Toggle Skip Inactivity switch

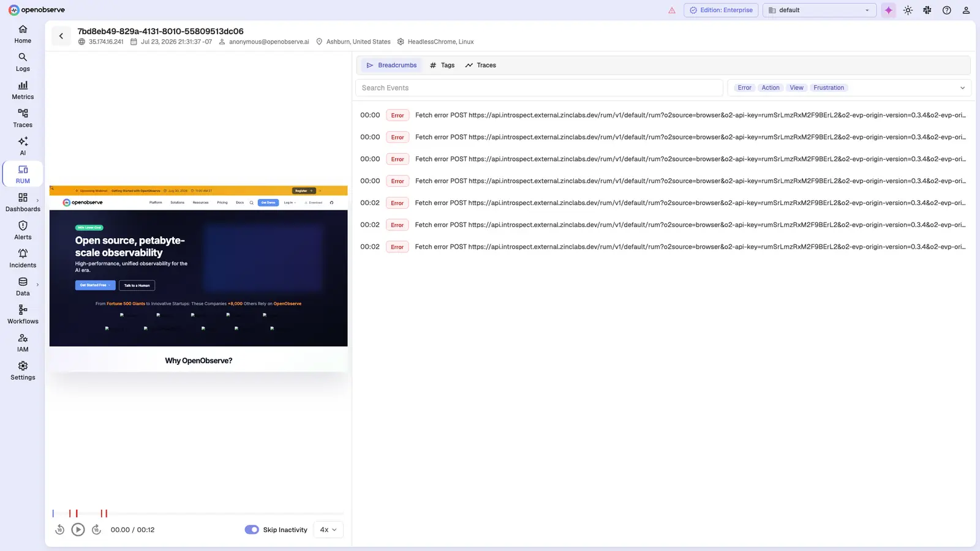[x=252, y=530]
